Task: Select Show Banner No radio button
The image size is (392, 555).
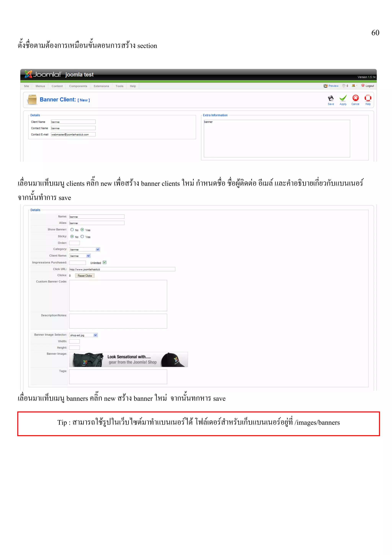Action: (72, 230)
